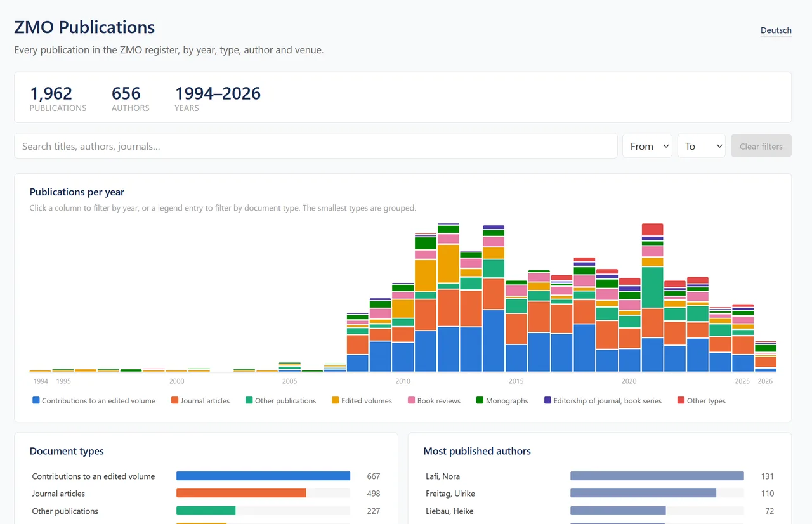Select author Lafi, Nora
Screen dimensions: 812x524
tap(600, 476)
